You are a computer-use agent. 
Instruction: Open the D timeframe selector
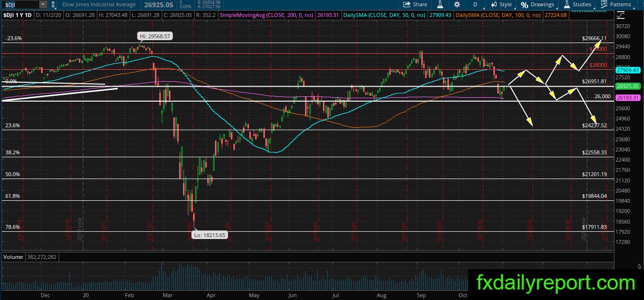tap(475, 4)
